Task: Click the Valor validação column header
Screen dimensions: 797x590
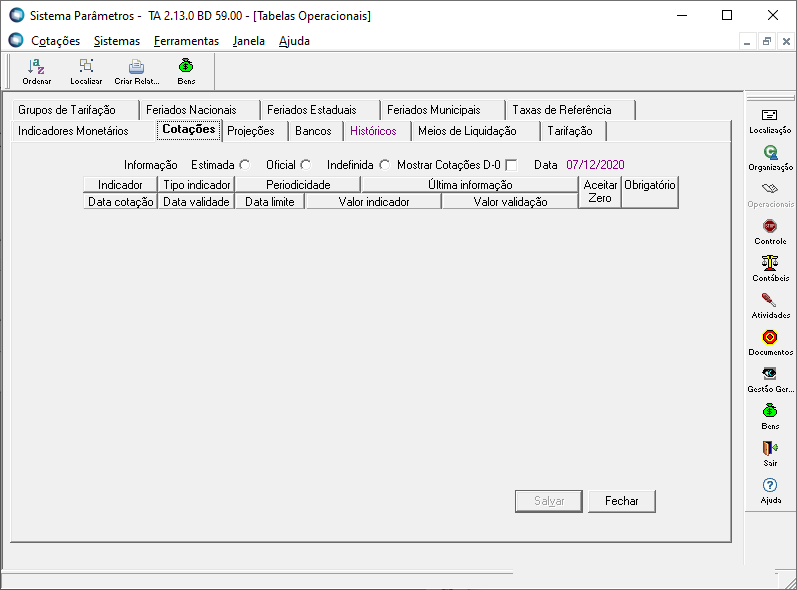Action: pyautogui.click(x=510, y=201)
